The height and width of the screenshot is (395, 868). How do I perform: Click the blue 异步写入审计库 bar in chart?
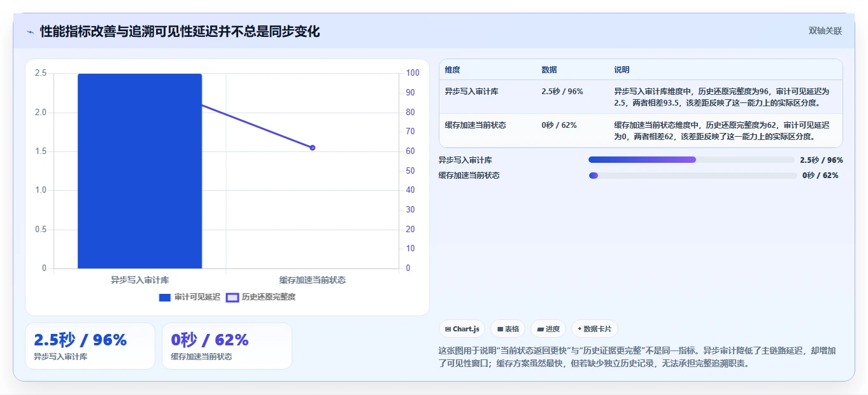coord(139,171)
